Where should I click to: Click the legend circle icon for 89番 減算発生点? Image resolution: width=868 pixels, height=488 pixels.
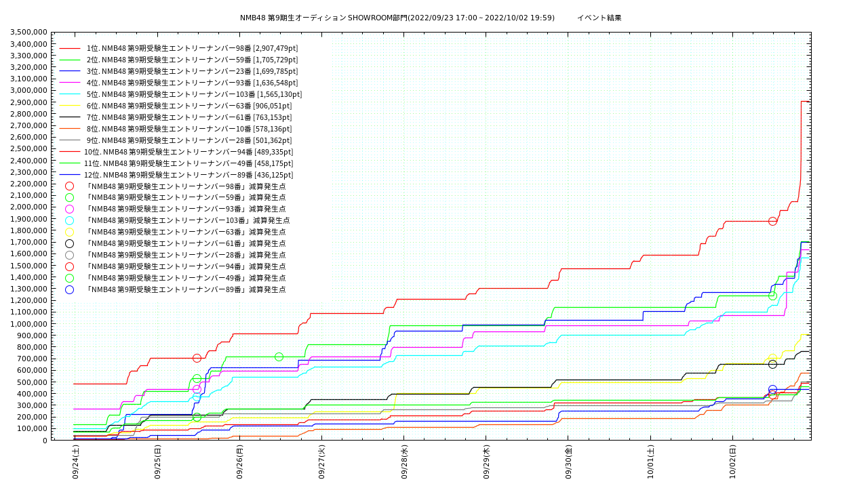(x=69, y=289)
